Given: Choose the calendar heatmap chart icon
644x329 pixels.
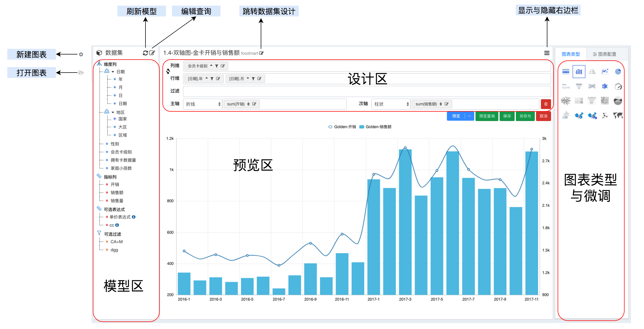Looking at the screenshot, I should 592,101.
